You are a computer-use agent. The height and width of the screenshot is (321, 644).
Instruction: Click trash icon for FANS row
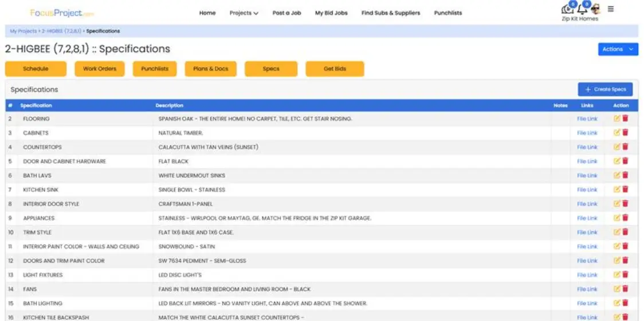click(625, 289)
